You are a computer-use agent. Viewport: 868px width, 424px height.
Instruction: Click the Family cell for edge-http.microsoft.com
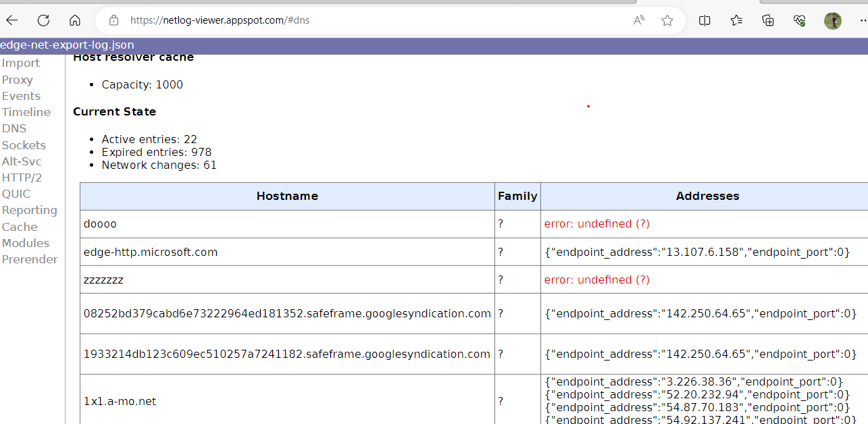coord(517,252)
